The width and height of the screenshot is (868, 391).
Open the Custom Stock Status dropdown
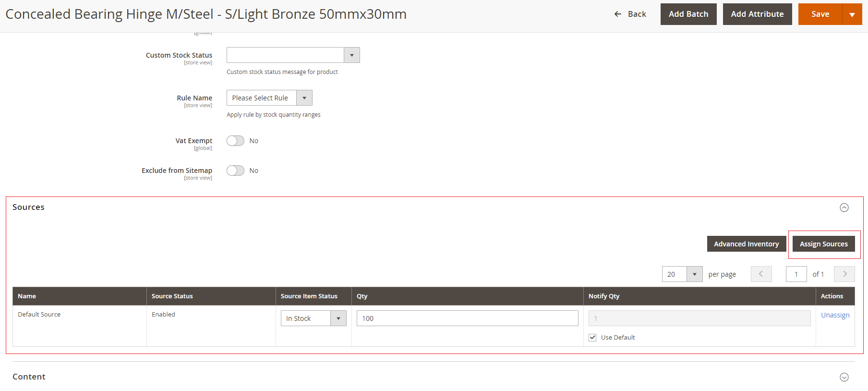(x=293, y=55)
